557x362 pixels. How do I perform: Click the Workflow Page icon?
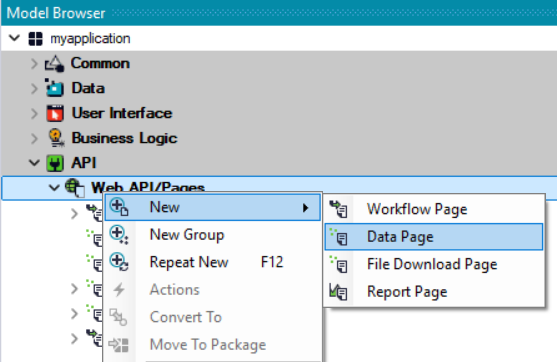click(x=339, y=209)
